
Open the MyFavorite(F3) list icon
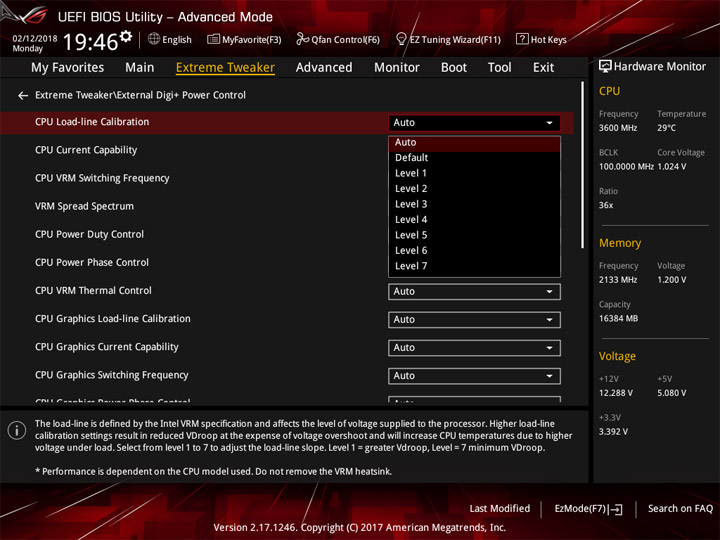click(213, 39)
